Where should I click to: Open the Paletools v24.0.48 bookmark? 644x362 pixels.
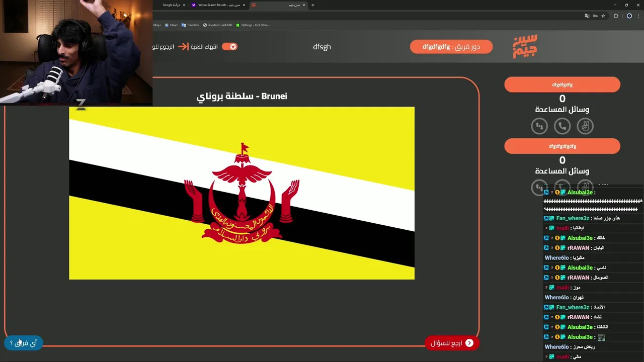217,25
